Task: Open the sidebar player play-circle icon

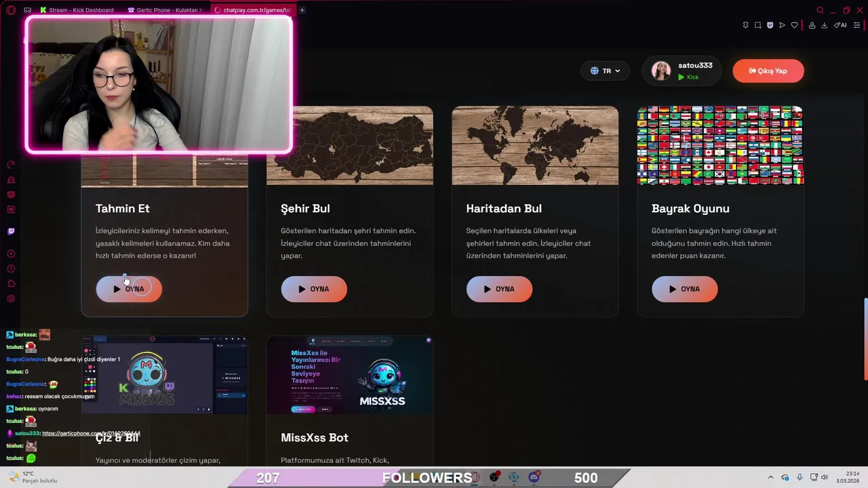Action: (11, 254)
